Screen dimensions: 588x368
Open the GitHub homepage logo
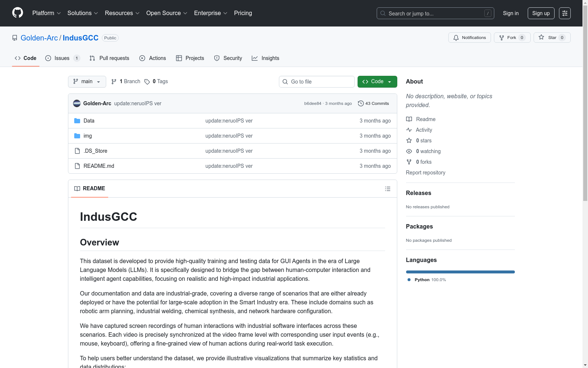point(18,13)
